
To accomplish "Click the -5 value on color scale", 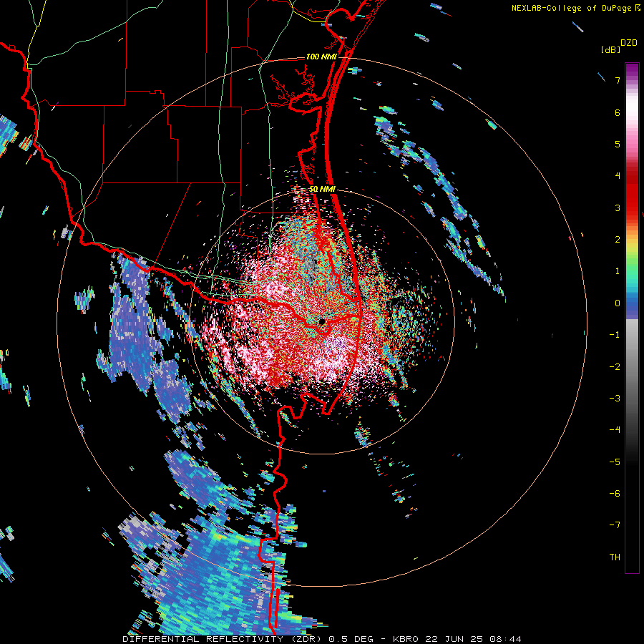I will pyautogui.click(x=615, y=462).
